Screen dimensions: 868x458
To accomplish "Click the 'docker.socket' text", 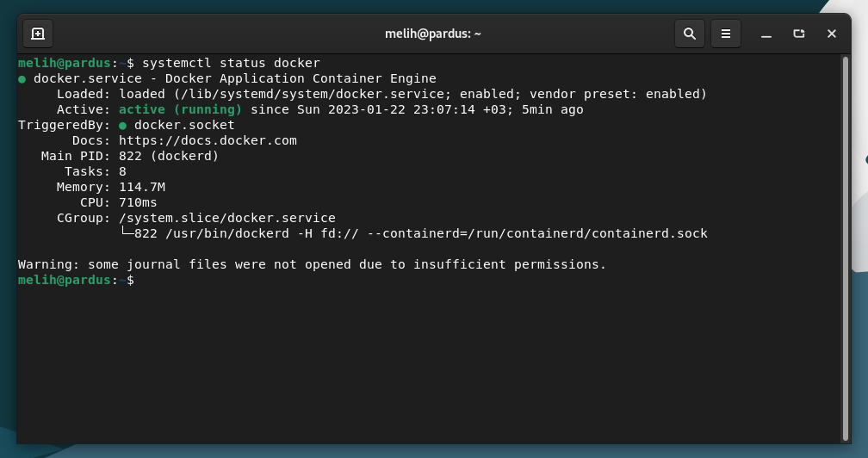I will pos(184,125).
